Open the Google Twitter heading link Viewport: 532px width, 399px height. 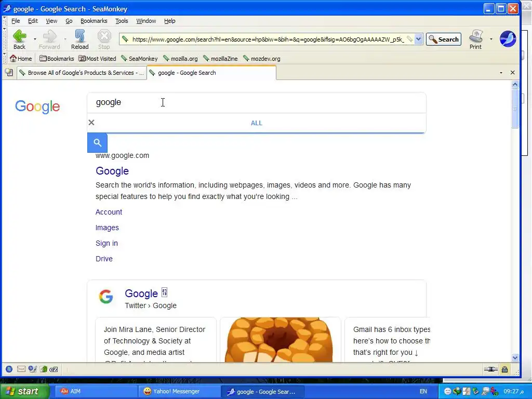click(141, 293)
